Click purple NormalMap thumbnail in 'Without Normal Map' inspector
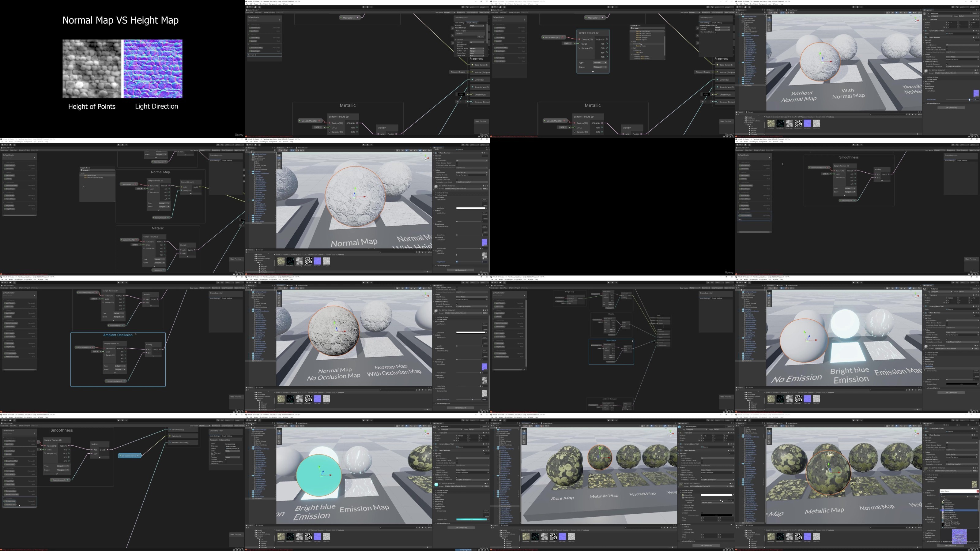The image size is (980, 551). pos(977,94)
